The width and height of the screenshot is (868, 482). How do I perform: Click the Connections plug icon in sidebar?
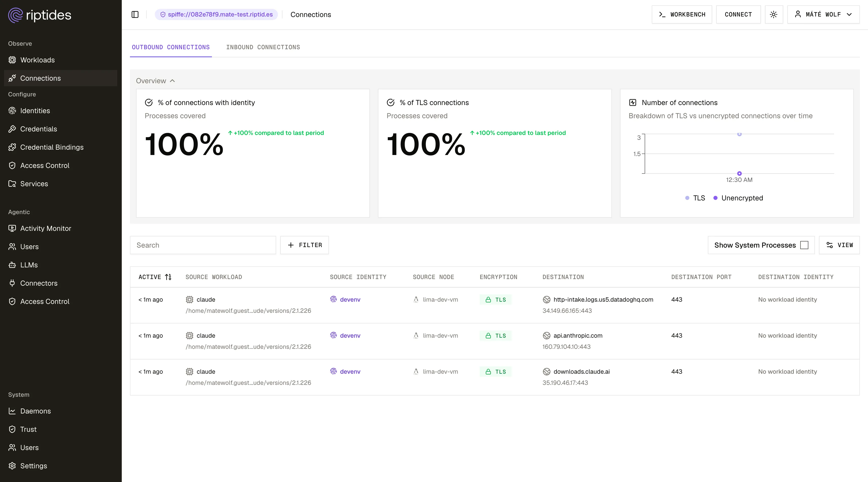(12, 78)
